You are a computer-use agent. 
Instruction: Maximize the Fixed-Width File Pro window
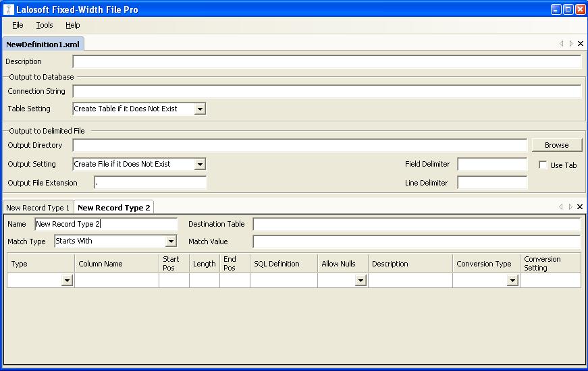[568, 9]
